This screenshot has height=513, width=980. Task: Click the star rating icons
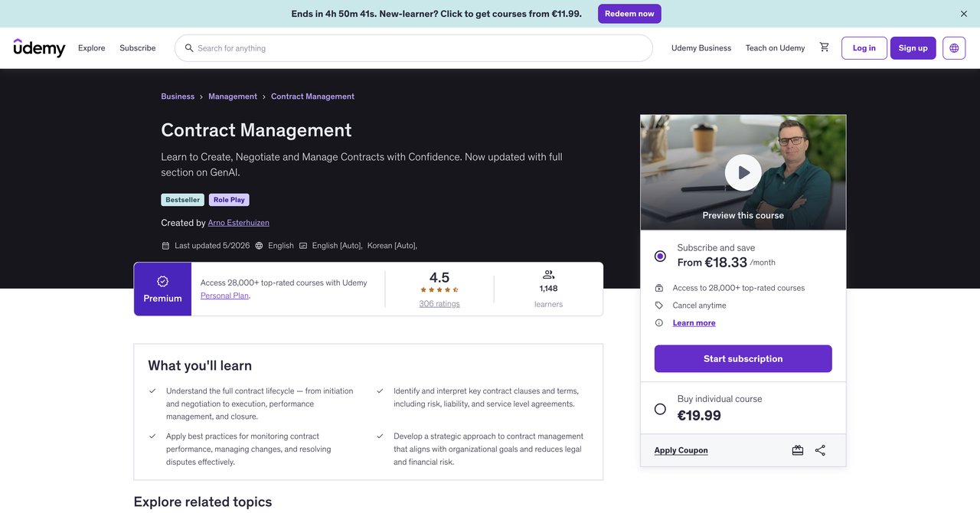tap(439, 290)
